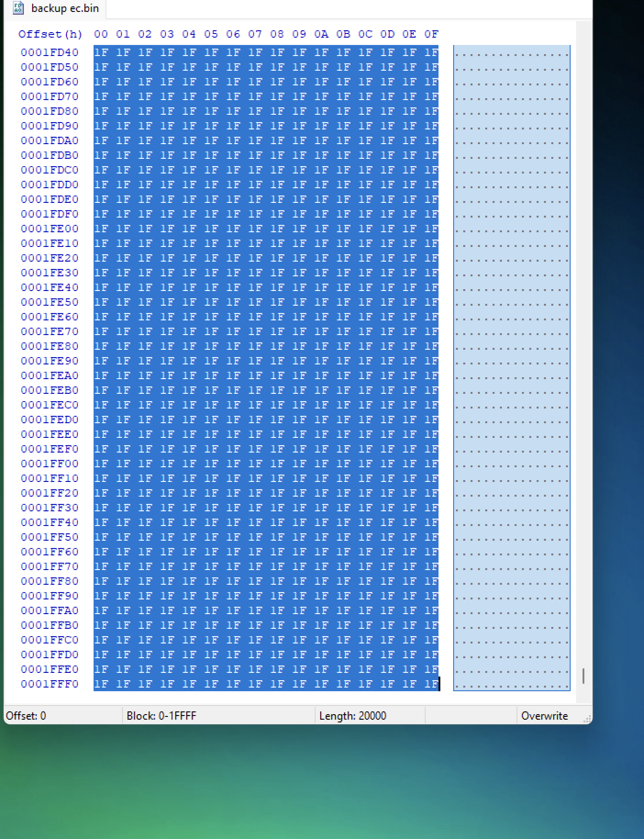Viewport: 644px width, 839px height.
Task: Click offset row 0001FE00
Action: pyautogui.click(x=50, y=229)
